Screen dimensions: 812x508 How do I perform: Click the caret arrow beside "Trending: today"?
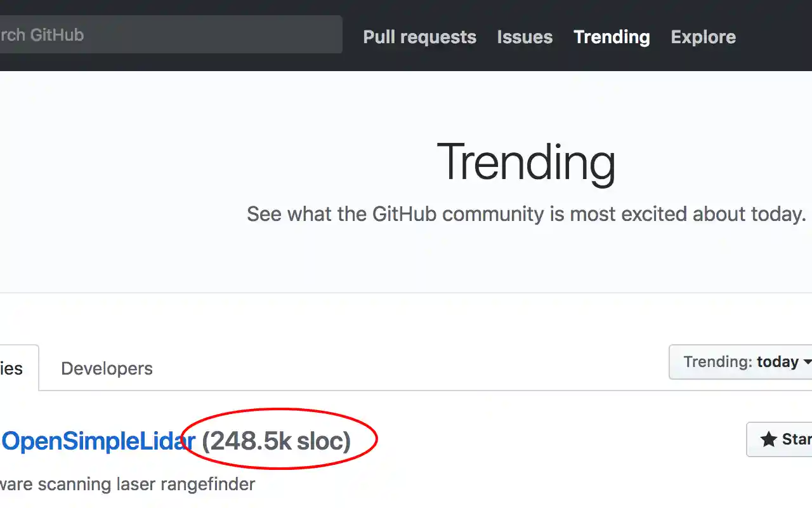pos(807,362)
